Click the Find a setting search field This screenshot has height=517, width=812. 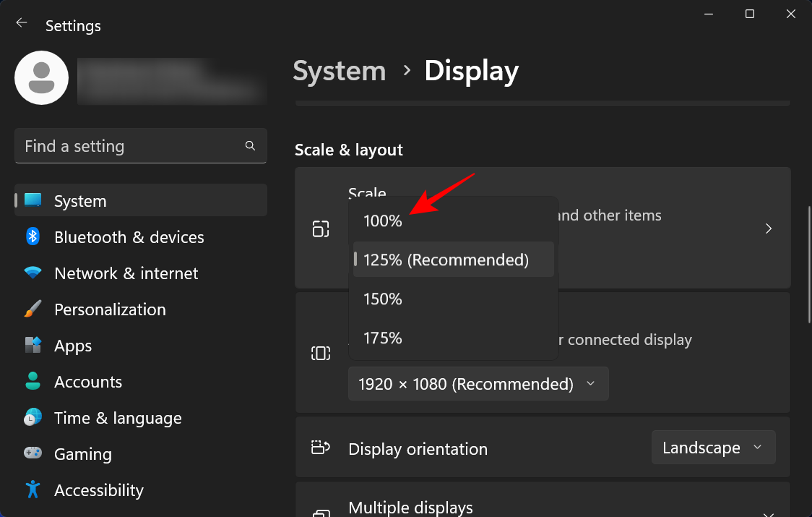140,145
